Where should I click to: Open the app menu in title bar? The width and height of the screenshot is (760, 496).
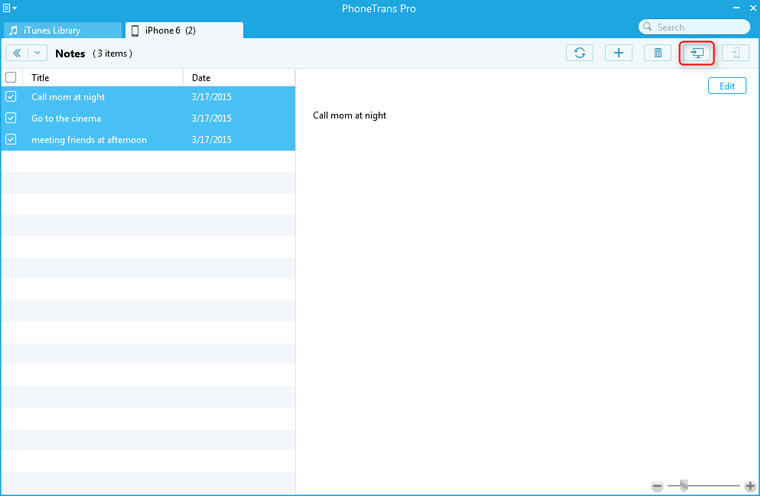(x=9, y=8)
